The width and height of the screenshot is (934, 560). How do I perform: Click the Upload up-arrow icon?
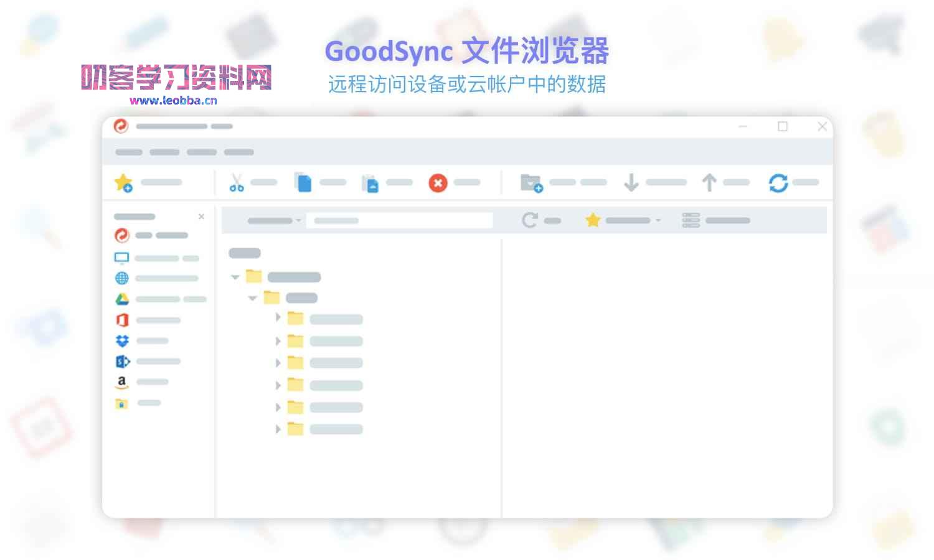(709, 183)
